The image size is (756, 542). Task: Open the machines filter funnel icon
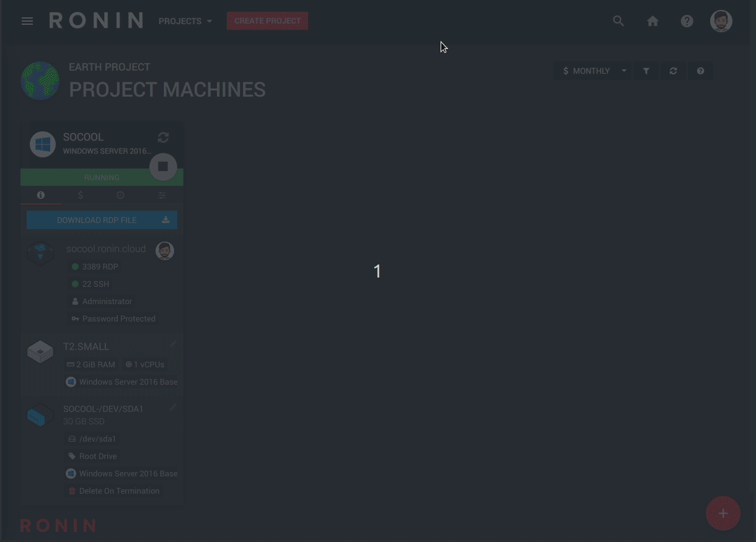(646, 71)
